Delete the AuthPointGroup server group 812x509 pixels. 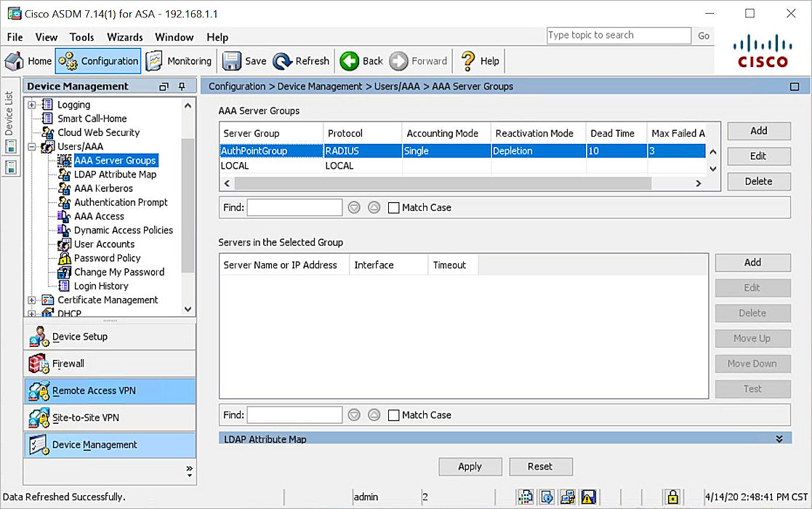(x=758, y=181)
